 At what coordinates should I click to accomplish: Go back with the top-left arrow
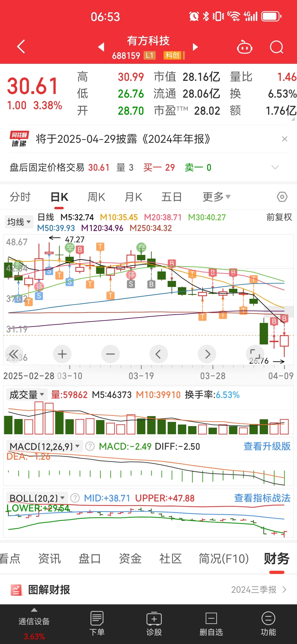pos(21,47)
